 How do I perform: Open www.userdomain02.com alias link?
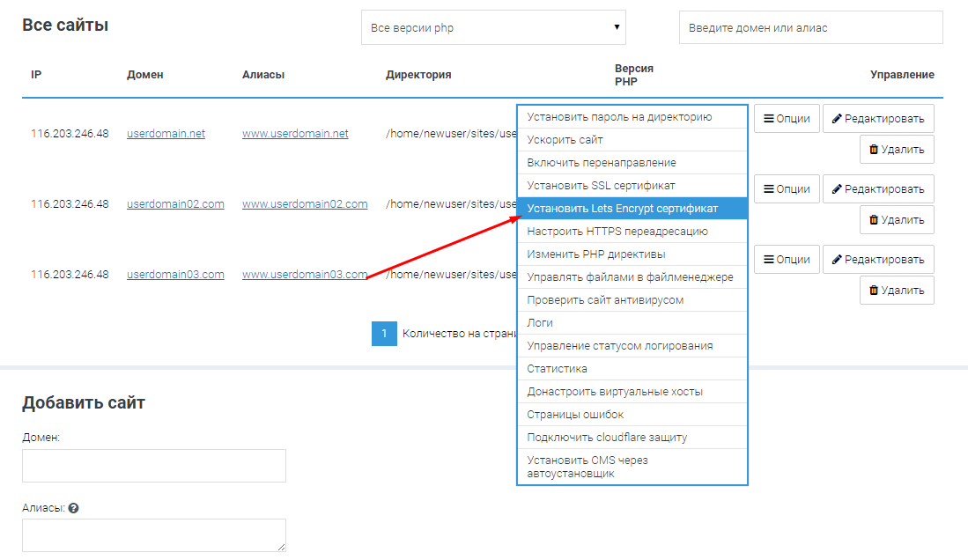305,204
